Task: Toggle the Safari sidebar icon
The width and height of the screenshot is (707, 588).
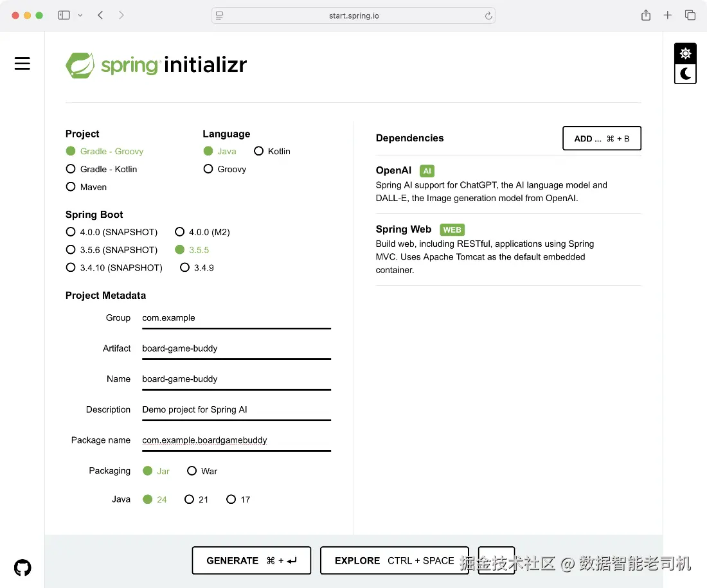Action: point(64,15)
